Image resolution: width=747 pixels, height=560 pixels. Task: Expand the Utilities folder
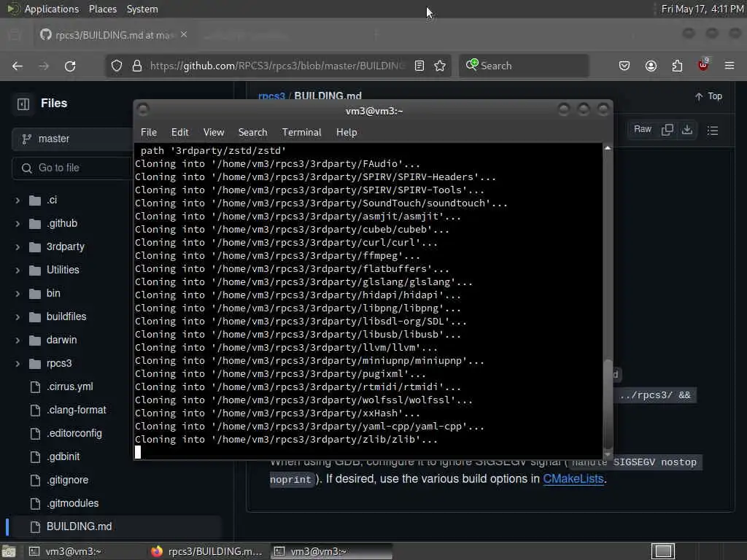(x=18, y=271)
